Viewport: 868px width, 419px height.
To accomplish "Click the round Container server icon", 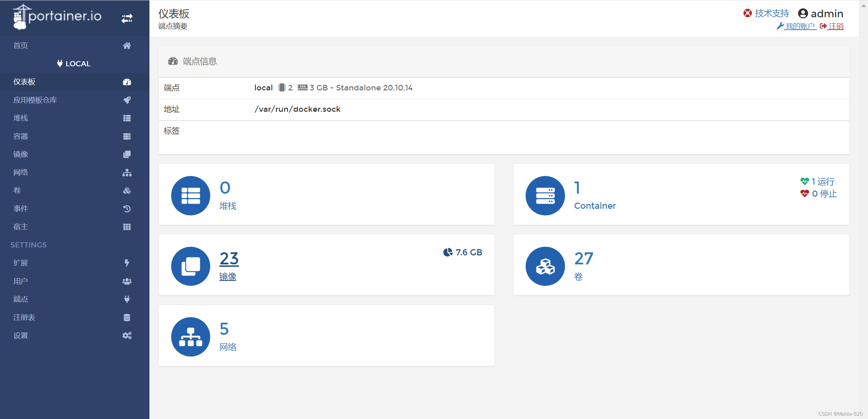I will click(x=545, y=196).
